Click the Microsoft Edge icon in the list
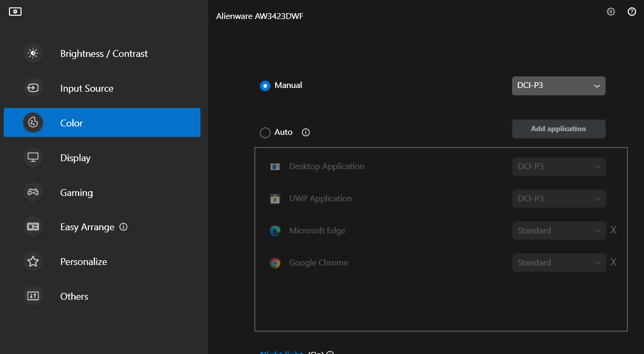Screen dimensions: 644x354 pos(275,231)
